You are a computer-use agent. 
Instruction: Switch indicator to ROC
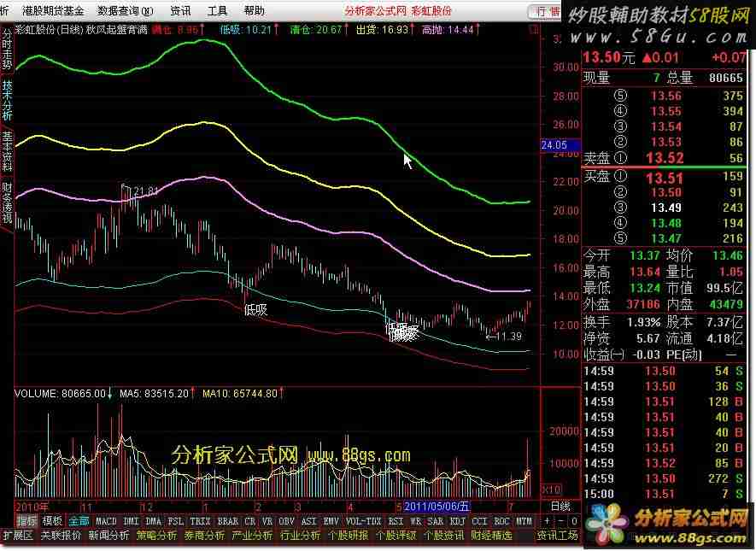[501, 521]
